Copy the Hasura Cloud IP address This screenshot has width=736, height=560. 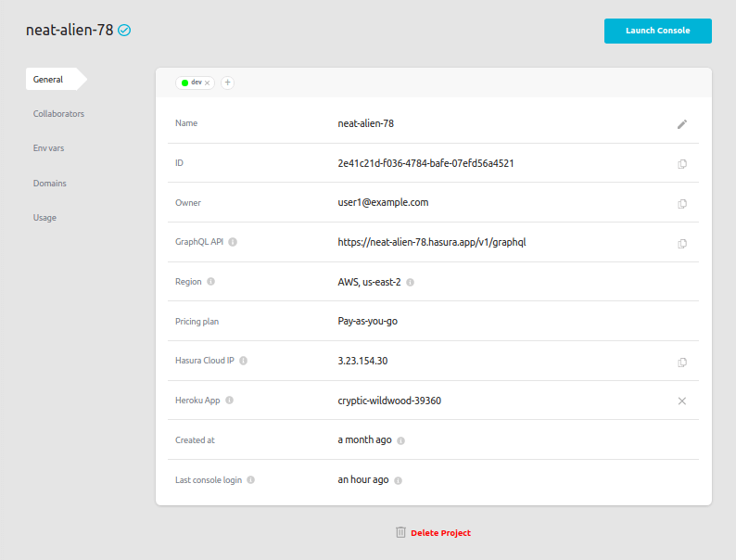(x=682, y=363)
